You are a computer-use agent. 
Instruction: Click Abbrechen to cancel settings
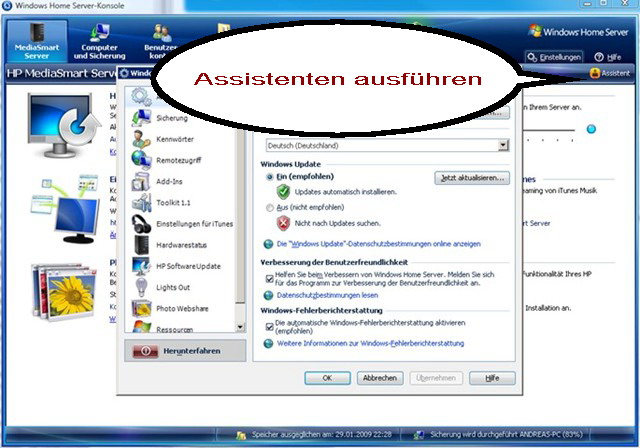(x=380, y=378)
